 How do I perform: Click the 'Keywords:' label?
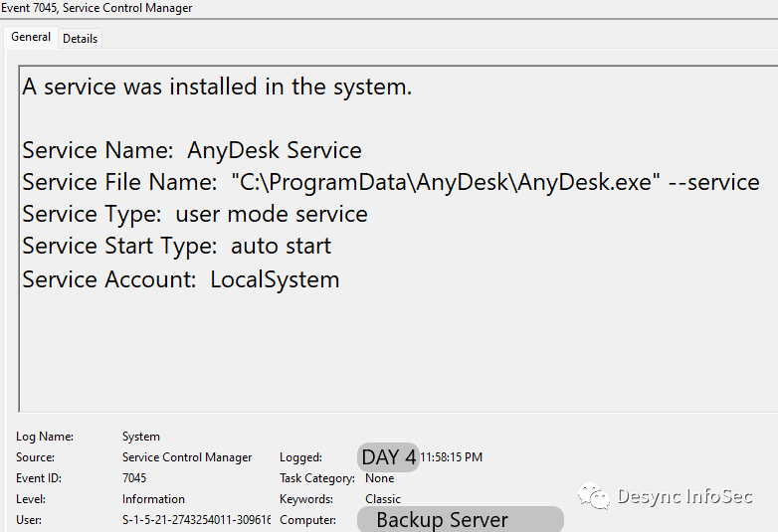[306, 499]
